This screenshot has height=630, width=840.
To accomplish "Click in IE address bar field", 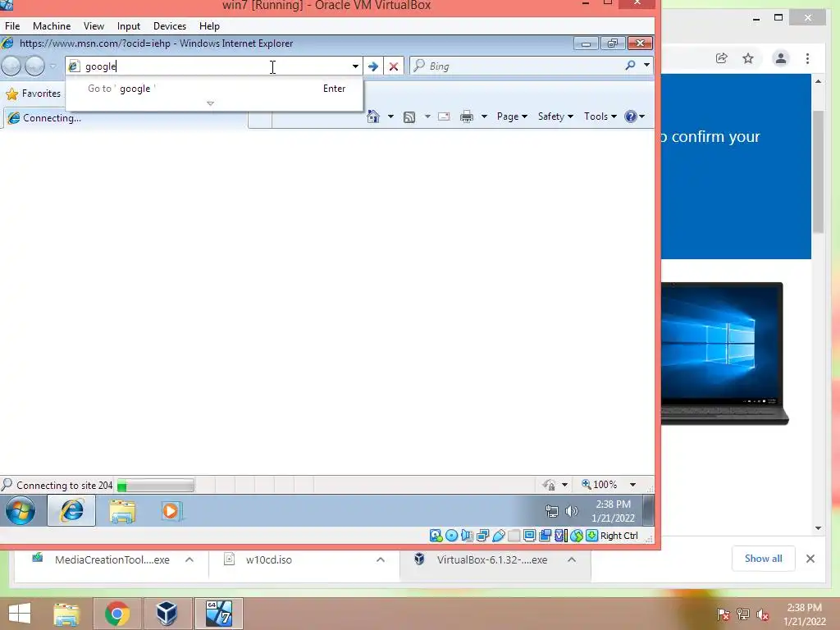I will [214, 66].
